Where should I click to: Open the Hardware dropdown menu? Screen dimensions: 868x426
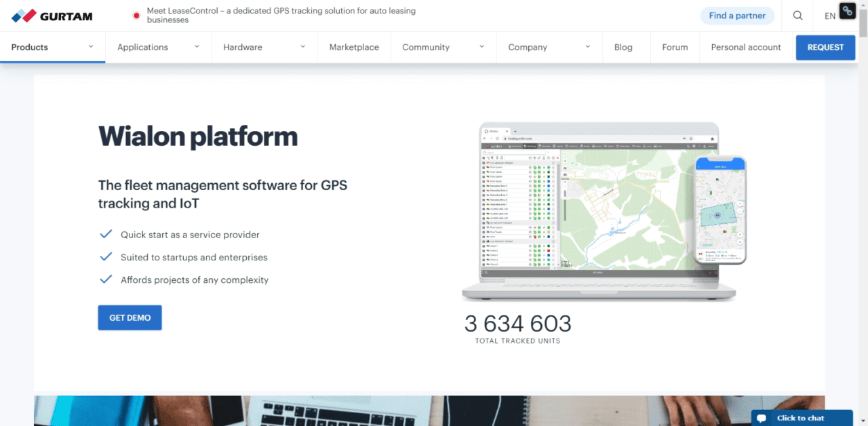[x=243, y=47]
